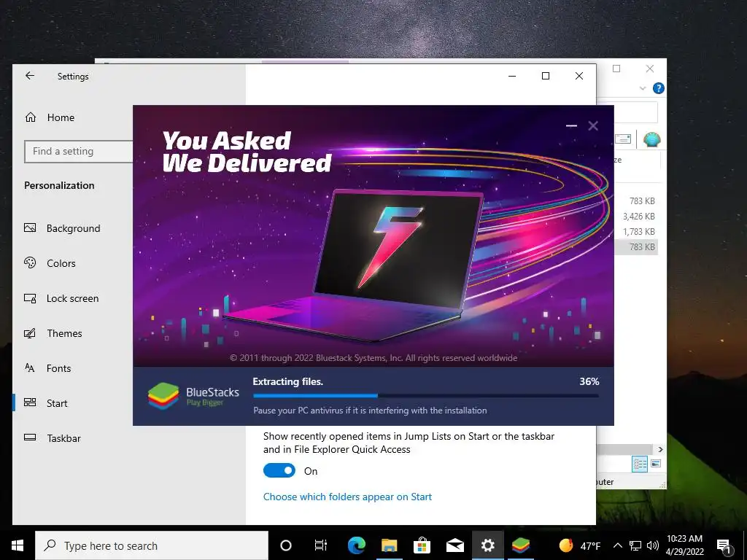
Task: Minimize the BlueStacks installer window
Action: click(x=571, y=125)
